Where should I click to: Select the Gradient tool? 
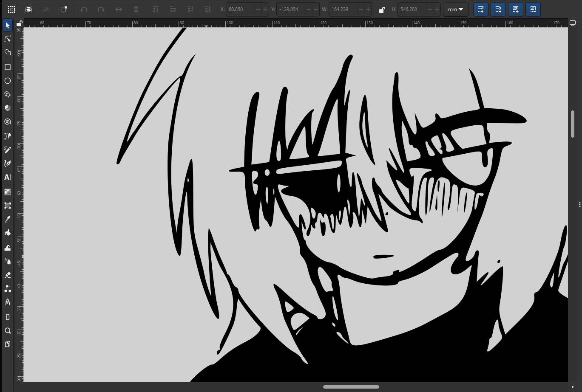pyautogui.click(x=8, y=192)
